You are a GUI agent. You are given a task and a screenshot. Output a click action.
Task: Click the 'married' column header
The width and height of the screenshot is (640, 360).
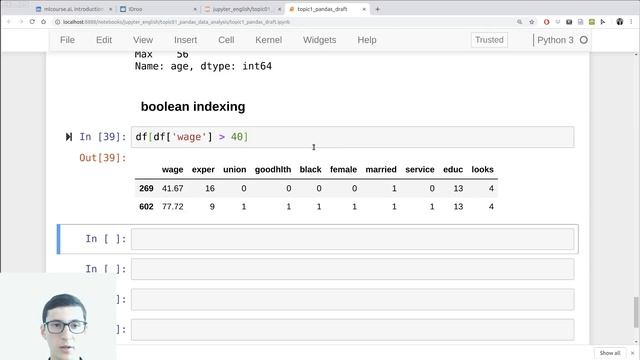pos(381,169)
